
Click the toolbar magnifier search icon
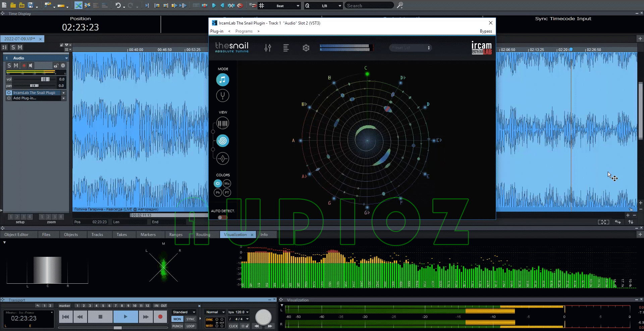[x=400, y=5]
